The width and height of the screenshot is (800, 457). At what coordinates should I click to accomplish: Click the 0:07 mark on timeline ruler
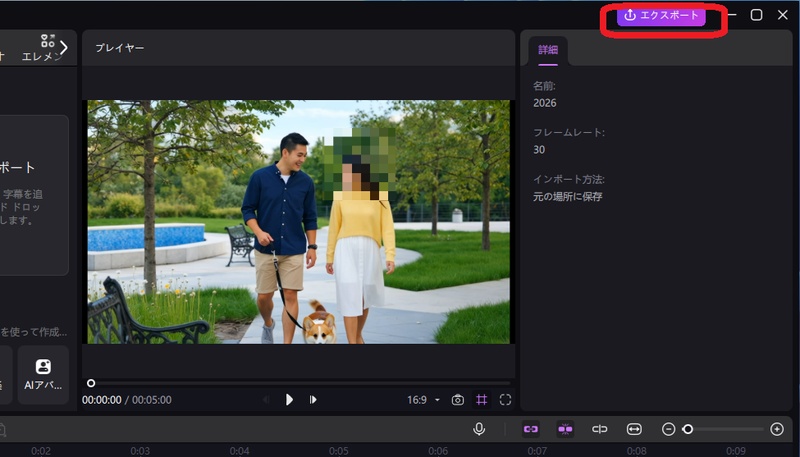(x=537, y=451)
